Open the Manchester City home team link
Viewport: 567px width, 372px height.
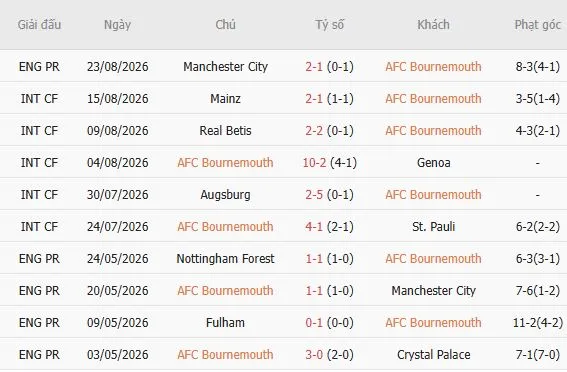(x=225, y=67)
